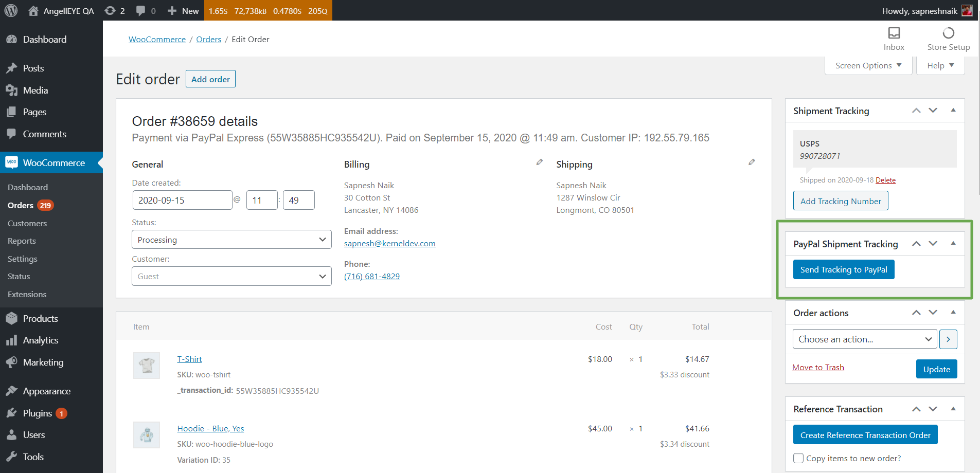
Task: Open comments bubble in admin bar
Action: (141, 11)
